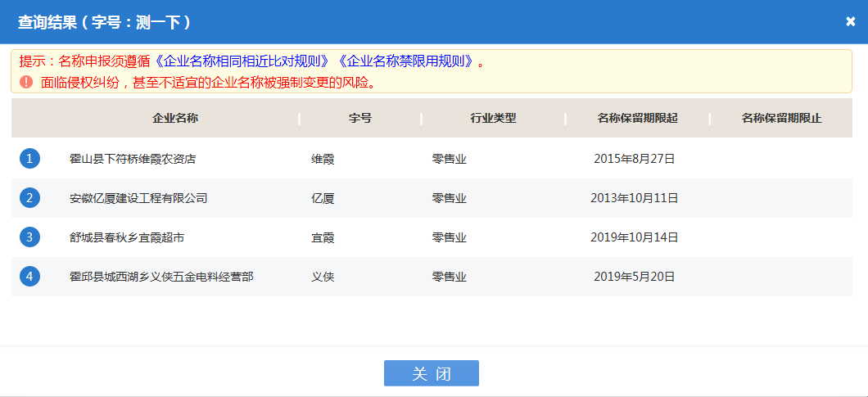The width and height of the screenshot is (868, 397).
Task: Click the 行业类型 column header
Action: coord(493,118)
